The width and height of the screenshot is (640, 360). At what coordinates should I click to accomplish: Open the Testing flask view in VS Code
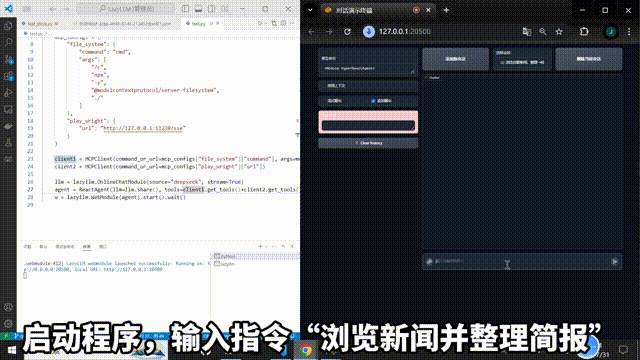click(x=8, y=143)
